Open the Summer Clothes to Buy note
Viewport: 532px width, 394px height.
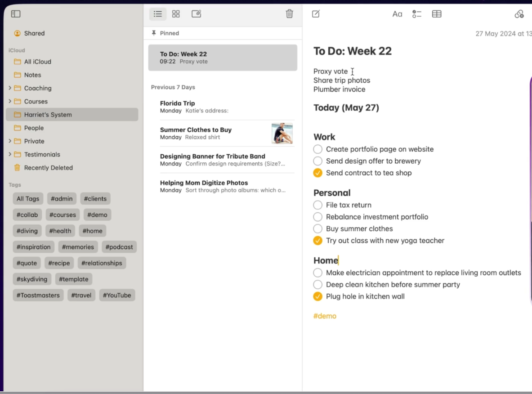[223, 134]
